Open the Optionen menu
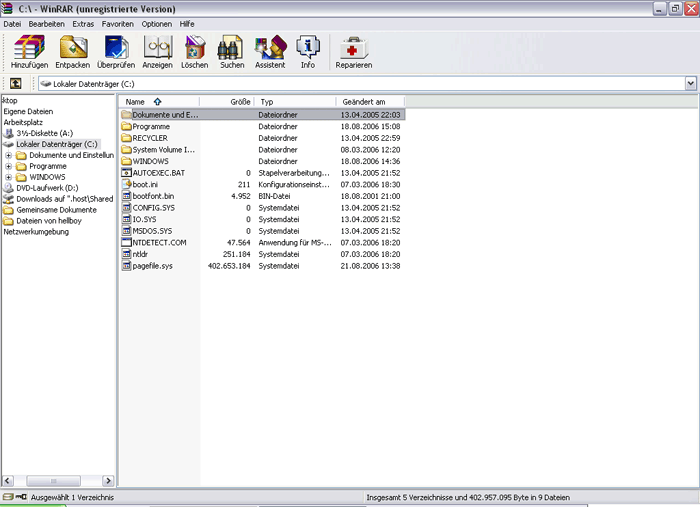This screenshot has width=700, height=507. (156, 23)
